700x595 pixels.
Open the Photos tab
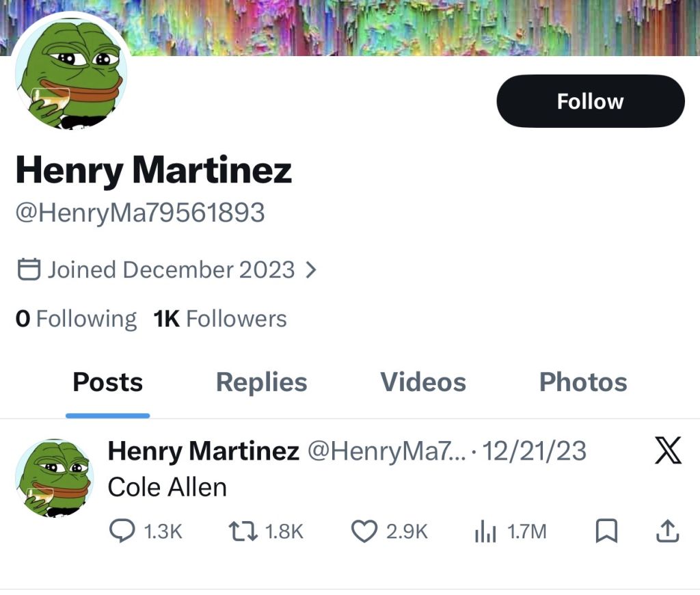pos(582,382)
